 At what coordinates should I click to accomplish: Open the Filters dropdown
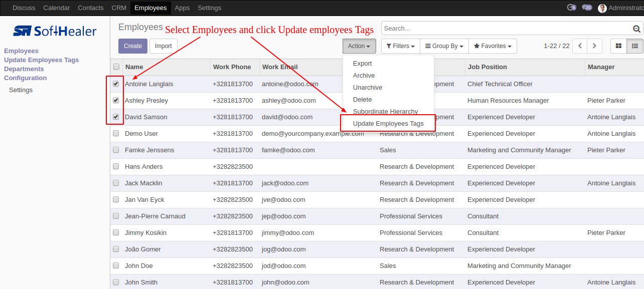pyautogui.click(x=400, y=46)
